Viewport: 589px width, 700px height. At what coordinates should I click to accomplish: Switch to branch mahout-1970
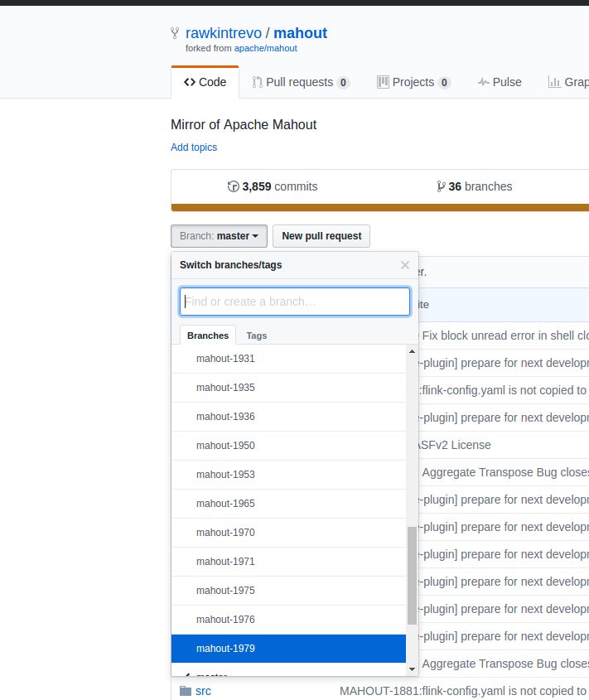coord(289,533)
